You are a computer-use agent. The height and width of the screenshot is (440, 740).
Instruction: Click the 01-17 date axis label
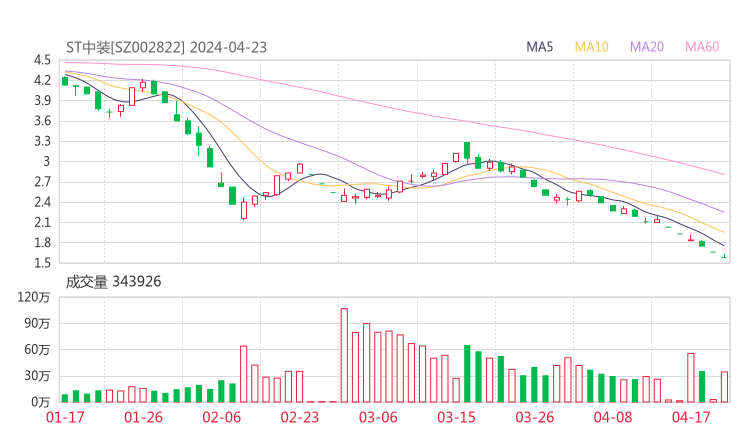(x=65, y=417)
